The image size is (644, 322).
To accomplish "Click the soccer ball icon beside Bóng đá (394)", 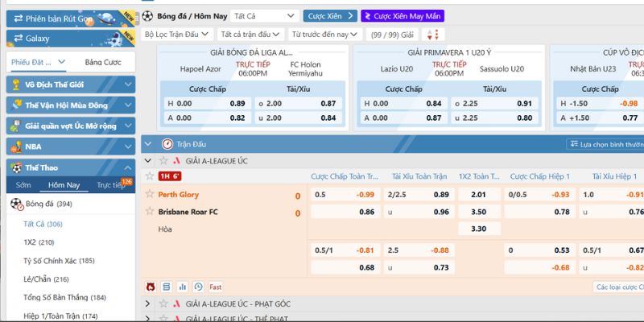I will click(x=16, y=204).
